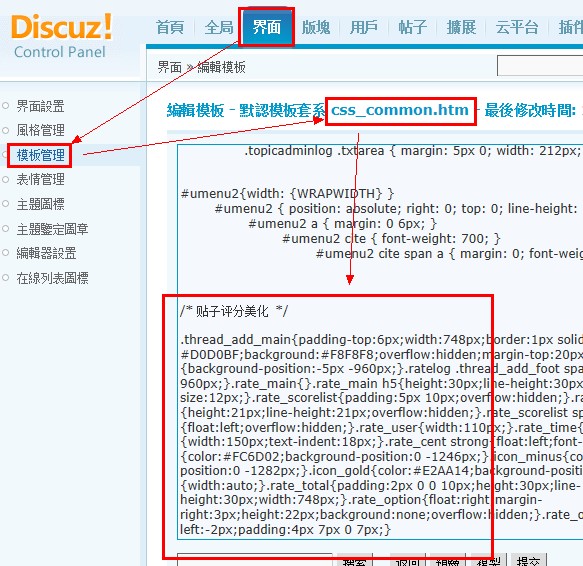Image resolution: width=583 pixels, height=566 pixels.
Task: Open 主題圖標 in the sidebar
Action: pyautogui.click(x=41, y=204)
